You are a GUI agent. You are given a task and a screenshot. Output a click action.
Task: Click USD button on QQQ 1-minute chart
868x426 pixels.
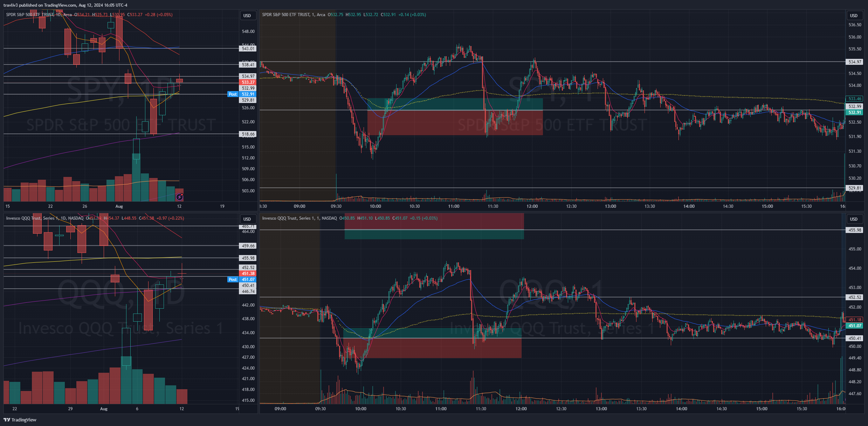tap(854, 219)
